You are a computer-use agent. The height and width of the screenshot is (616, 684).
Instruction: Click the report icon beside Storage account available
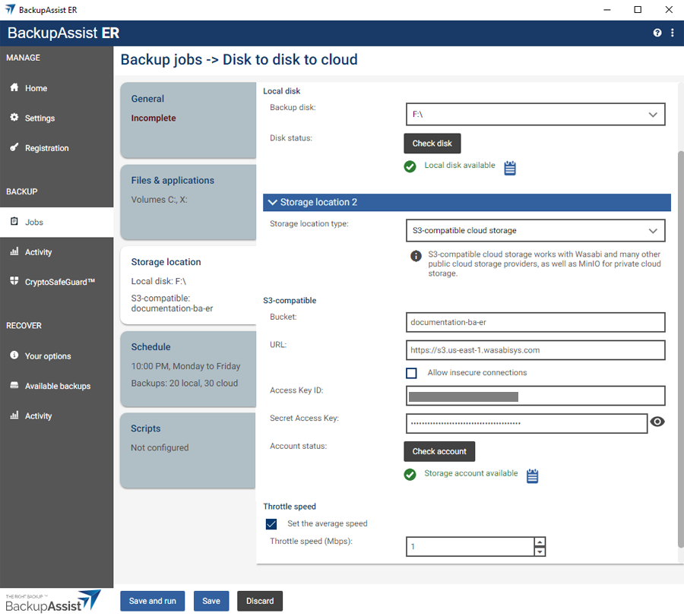click(533, 475)
